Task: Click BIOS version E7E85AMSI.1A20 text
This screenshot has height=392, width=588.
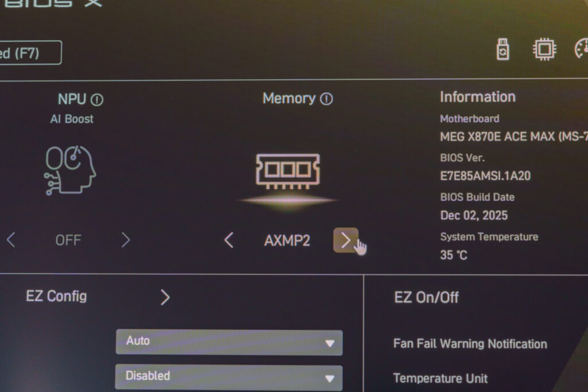Action: 485,176
